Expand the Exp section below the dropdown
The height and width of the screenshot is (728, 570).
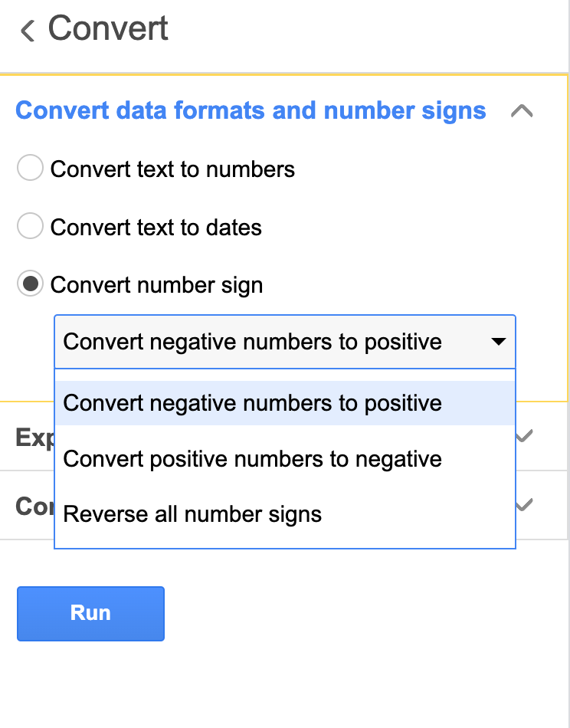522,437
